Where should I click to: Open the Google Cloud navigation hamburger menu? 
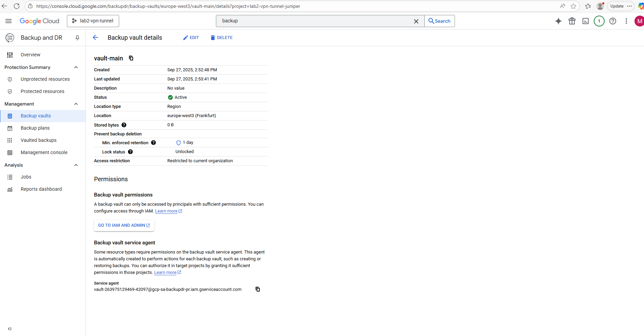(x=8, y=21)
